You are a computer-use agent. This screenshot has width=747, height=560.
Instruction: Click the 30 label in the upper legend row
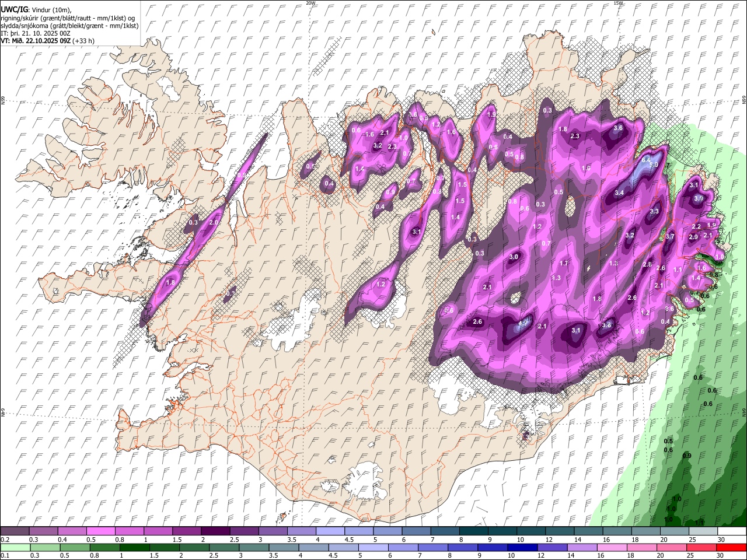coord(721,540)
